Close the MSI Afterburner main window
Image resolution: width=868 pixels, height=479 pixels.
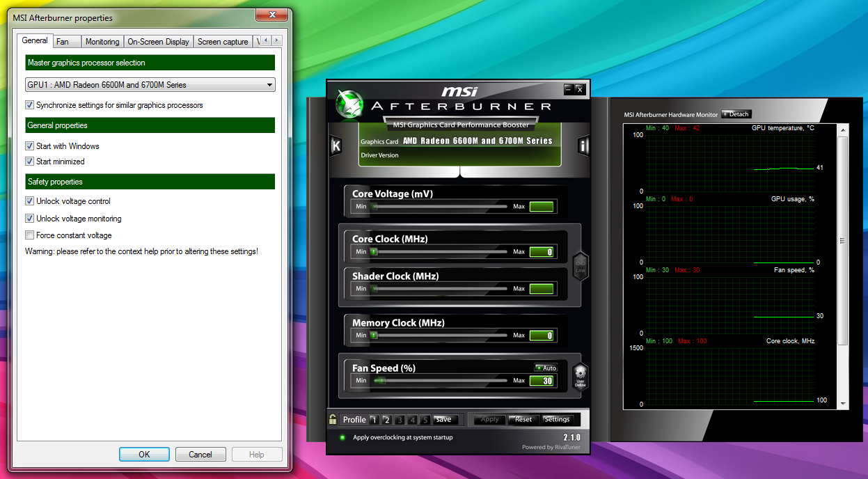579,88
